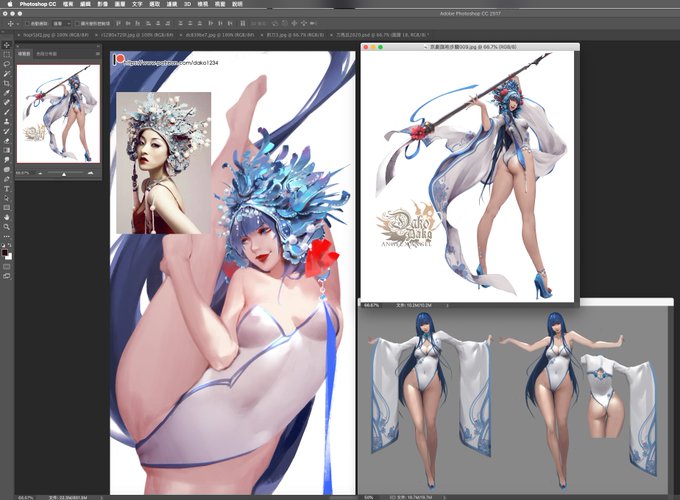The image size is (680, 500).
Task: Open the Move tool preset picker arrow
Action: point(18,23)
